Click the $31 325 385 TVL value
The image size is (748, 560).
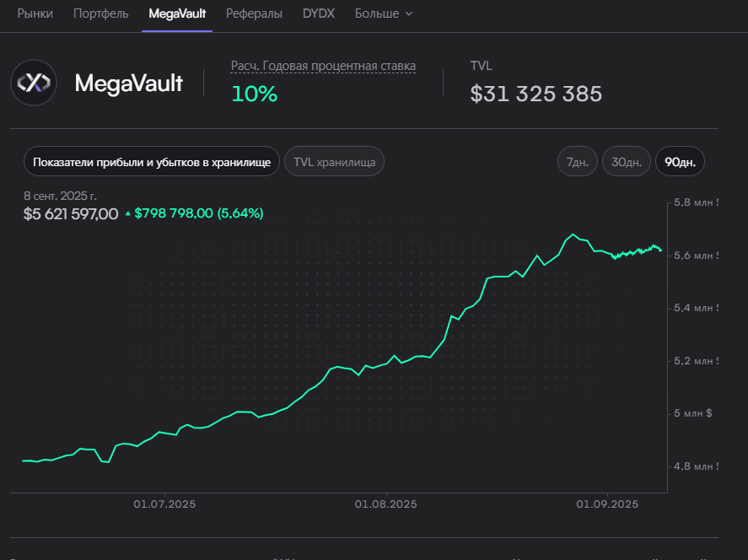coord(535,94)
